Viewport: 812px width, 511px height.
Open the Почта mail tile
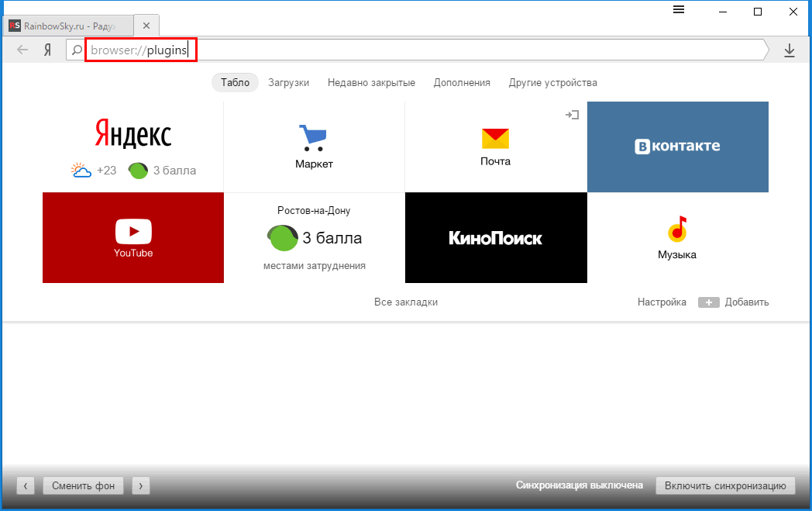tap(496, 147)
